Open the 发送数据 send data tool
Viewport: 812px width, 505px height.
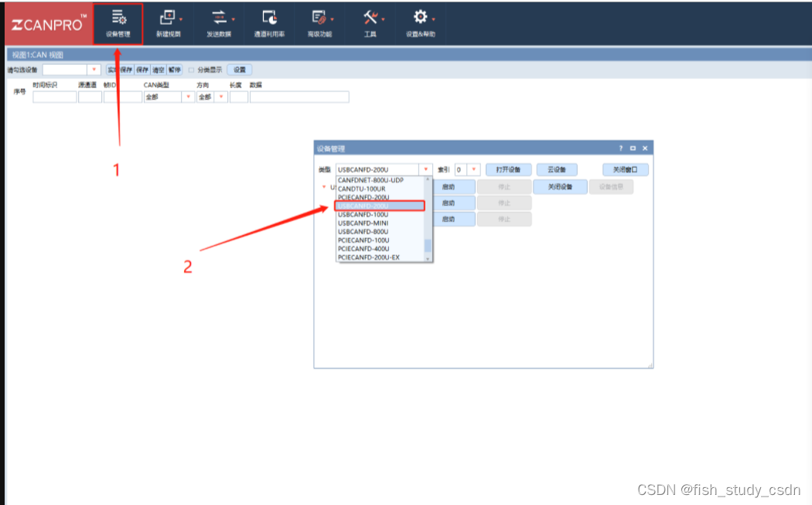coord(220,24)
